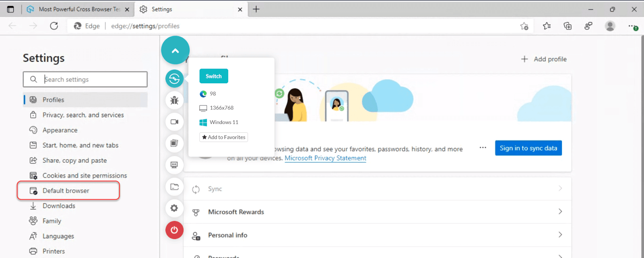Add this page to favorites star icon
Screen dimensions: 644x258
[524, 26]
